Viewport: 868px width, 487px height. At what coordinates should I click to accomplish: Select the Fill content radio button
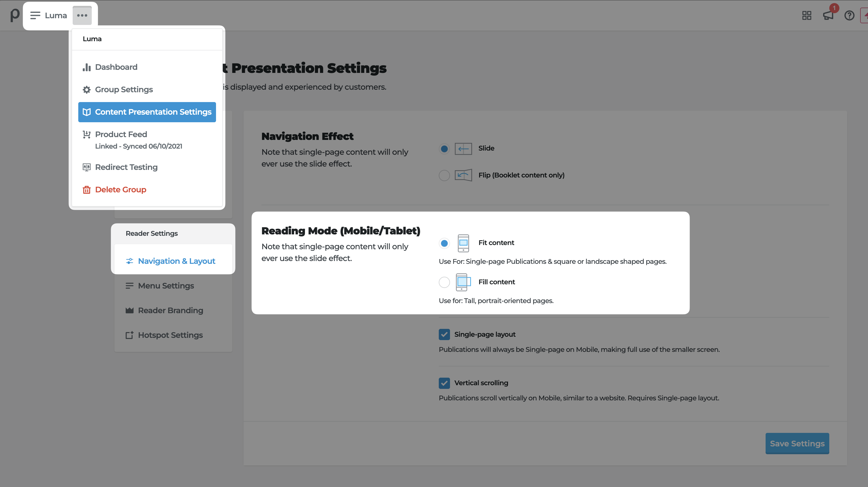(444, 282)
